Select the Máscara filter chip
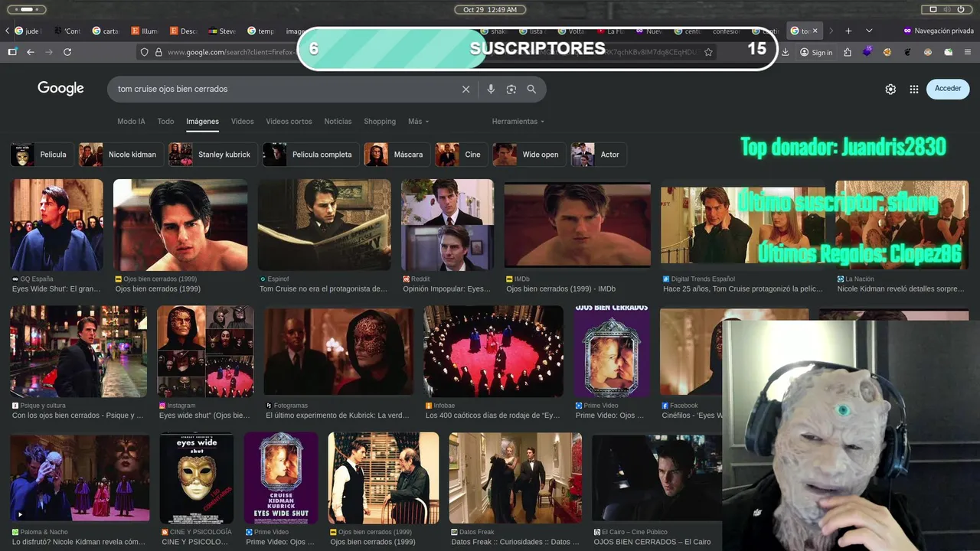The image size is (980, 551). tap(397, 155)
